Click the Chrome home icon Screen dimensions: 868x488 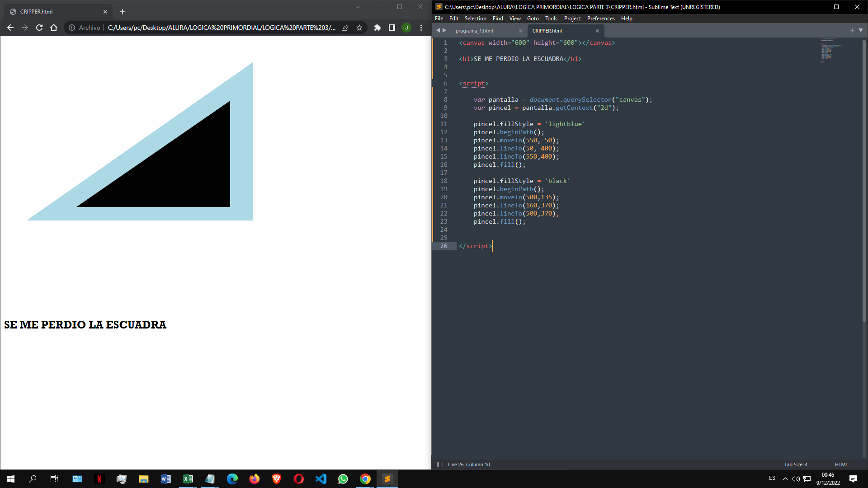coord(54,28)
